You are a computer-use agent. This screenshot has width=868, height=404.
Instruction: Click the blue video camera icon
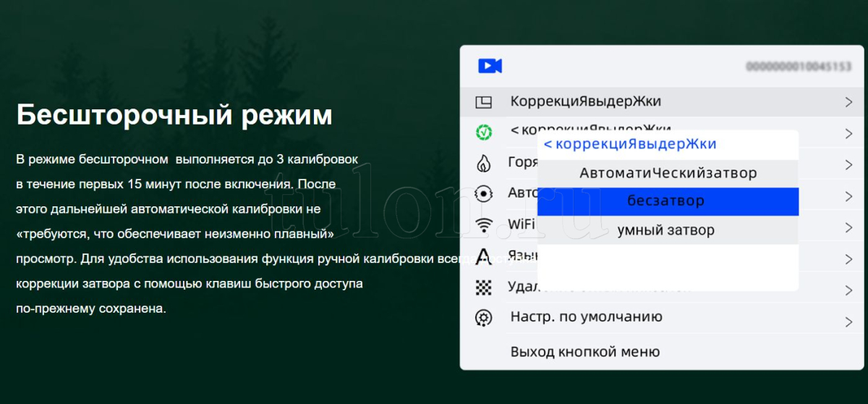coord(490,66)
